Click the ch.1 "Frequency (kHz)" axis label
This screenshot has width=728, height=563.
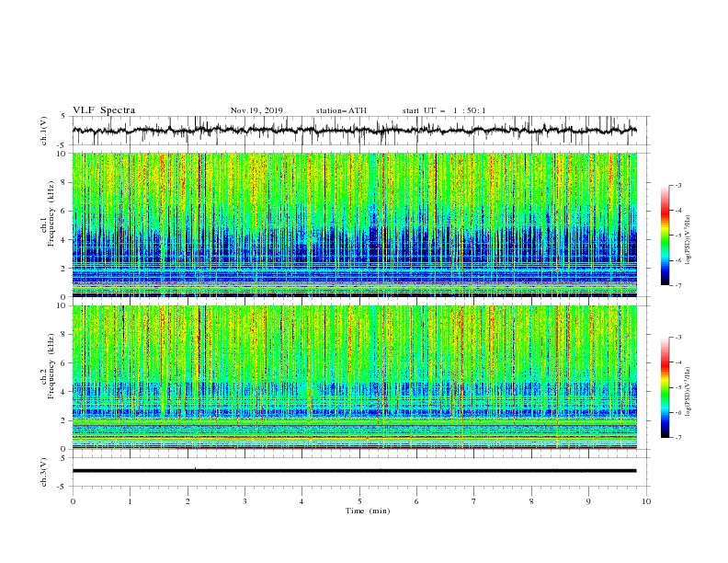tap(51, 213)
